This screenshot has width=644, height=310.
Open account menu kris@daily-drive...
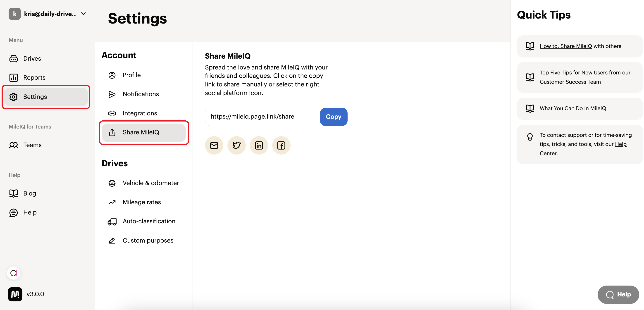coord(48,14)
